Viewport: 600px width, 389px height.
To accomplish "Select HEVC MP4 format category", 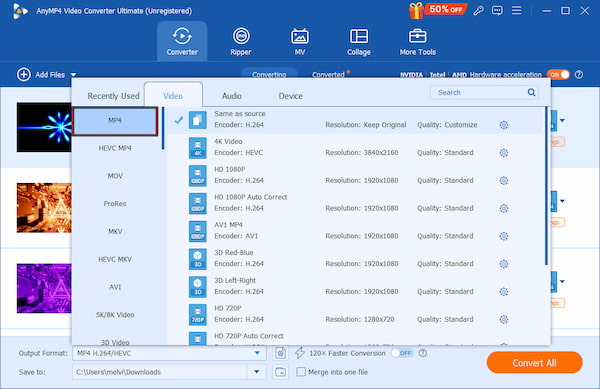I will point(115,148).
